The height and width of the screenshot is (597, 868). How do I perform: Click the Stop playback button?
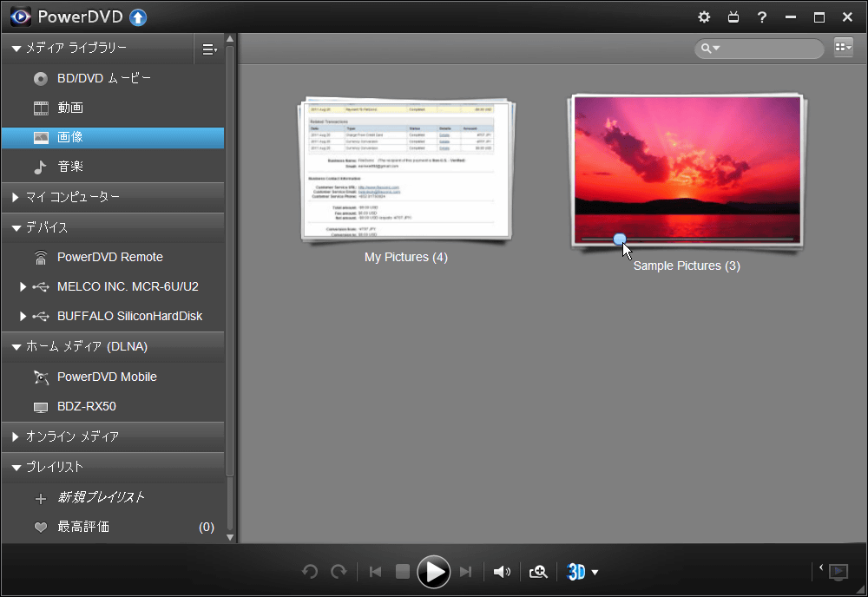point(402,572)
